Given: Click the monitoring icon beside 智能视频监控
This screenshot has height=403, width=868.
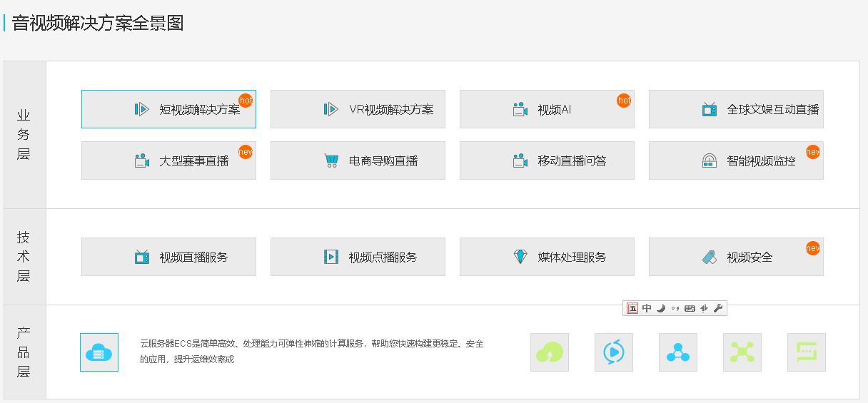Looking at the screenshot, I should coord(710,161).
